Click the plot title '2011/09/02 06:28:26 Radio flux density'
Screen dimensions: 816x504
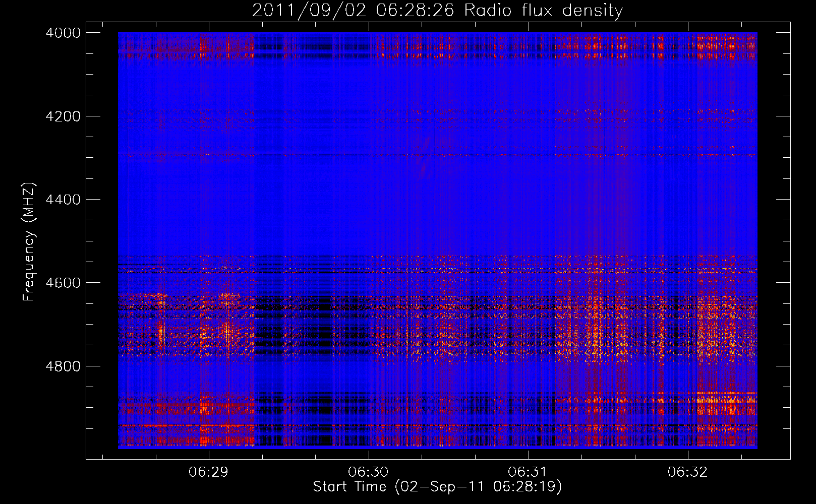point(437,11)
